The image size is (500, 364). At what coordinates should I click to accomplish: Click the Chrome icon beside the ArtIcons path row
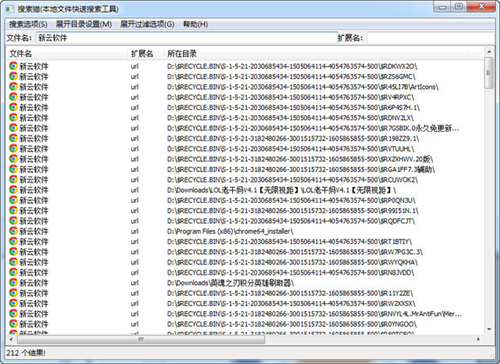[13, 87]
